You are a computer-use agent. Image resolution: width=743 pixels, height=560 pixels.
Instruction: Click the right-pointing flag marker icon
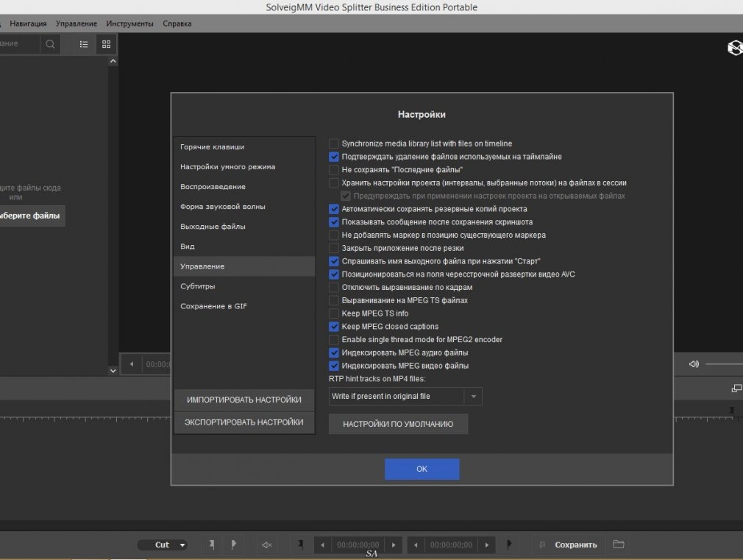pyautogui.click(x=233, y=545)
